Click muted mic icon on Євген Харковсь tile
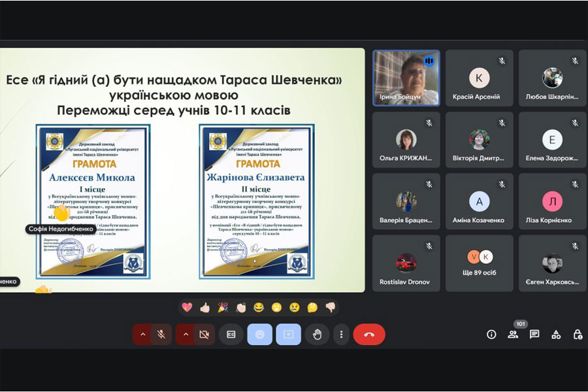This screenshot has width=588, height=392. tap(575, 246)
